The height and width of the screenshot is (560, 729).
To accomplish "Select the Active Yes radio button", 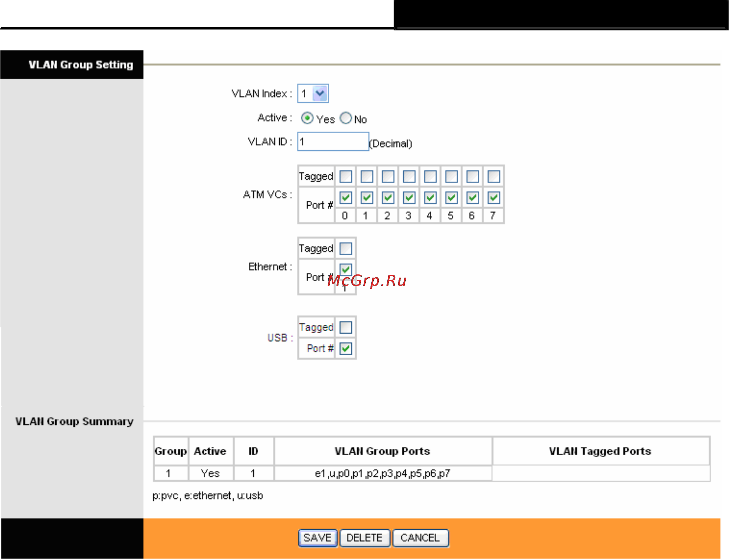I will (307, 118).
